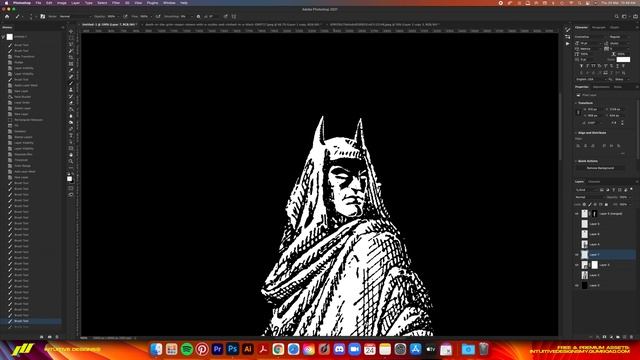This screenshot has height=360, width=640.
Task: Toggle airbrush build-up in options bar
Action: click(158, 16)
